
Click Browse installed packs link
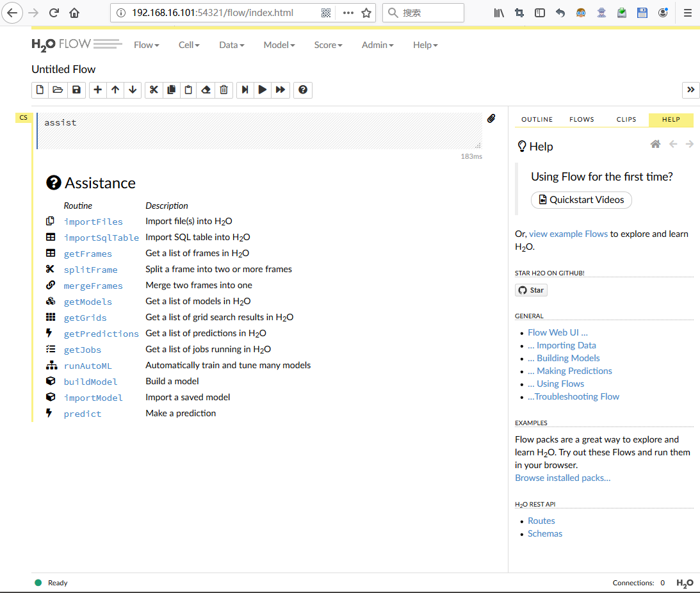[562, 478]
